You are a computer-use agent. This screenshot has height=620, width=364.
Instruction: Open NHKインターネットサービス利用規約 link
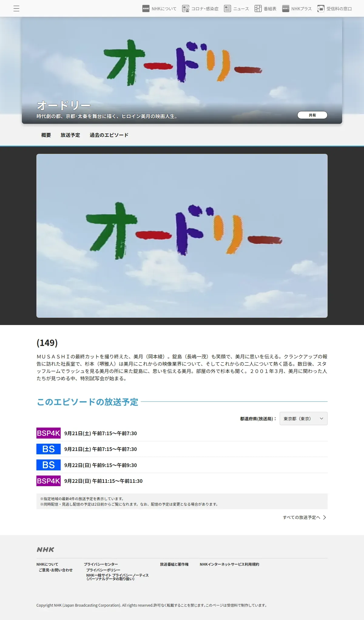pos(230,564)
